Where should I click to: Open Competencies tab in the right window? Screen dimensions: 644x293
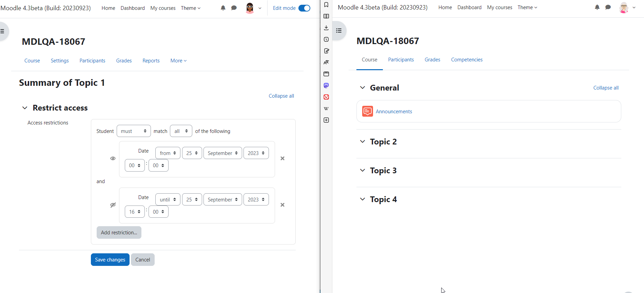[467, 60]
